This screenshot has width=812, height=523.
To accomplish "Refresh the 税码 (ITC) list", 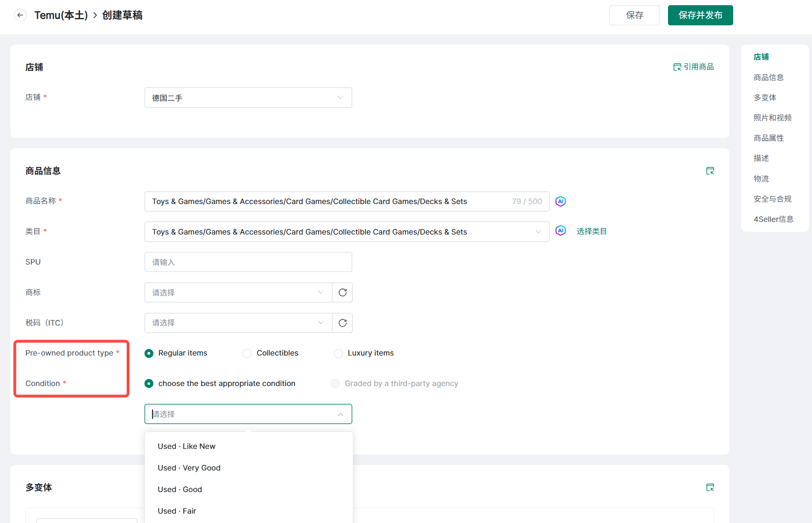I will pos(342,323).
